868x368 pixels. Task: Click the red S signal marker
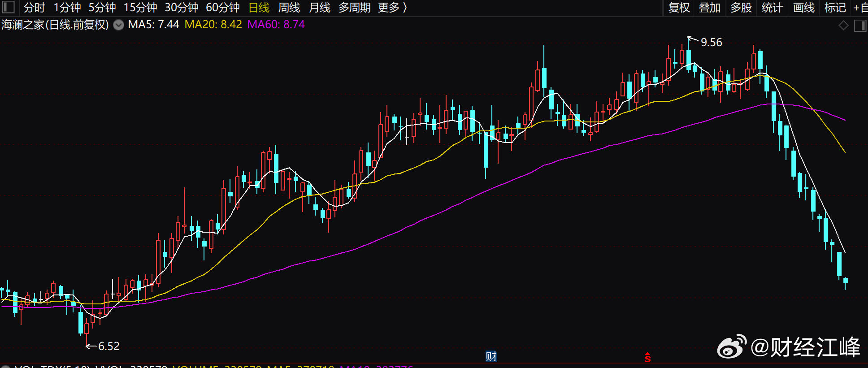pyautogui.click(x=648, y=357)
